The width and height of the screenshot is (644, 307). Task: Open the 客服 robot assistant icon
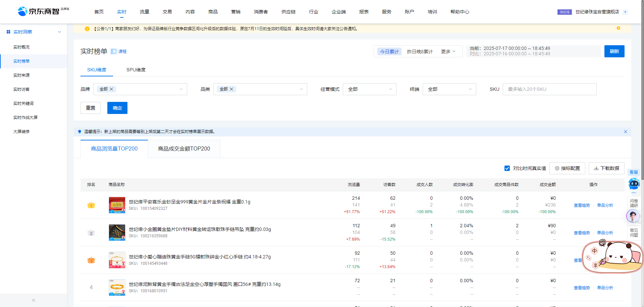tap(634, 183)
